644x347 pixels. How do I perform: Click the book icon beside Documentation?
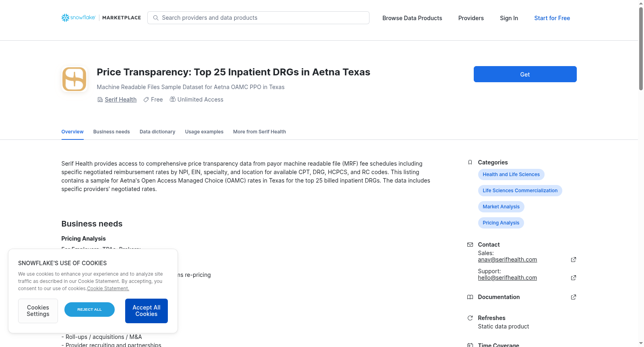coord(470,297)
